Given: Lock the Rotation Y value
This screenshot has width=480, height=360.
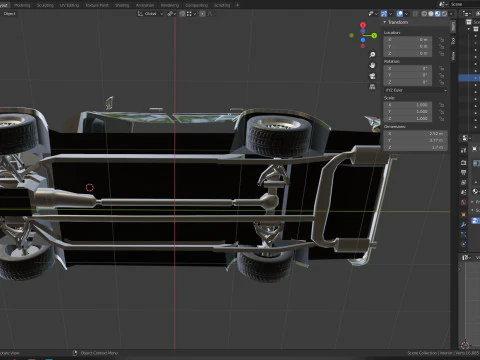Looking at the screenshot, I should [442, 75].
